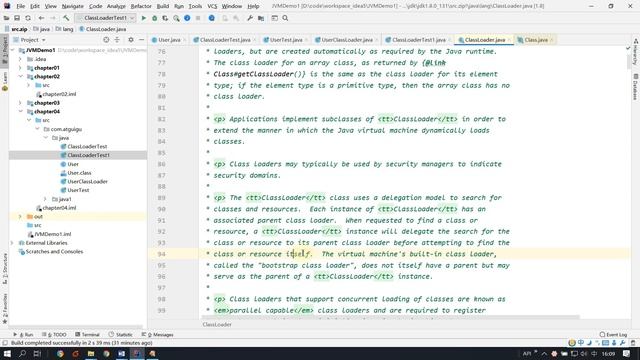Toggle tool window bars icon in the status bar
This screenshot has width=640, height=360.
[x=5, y=343]
